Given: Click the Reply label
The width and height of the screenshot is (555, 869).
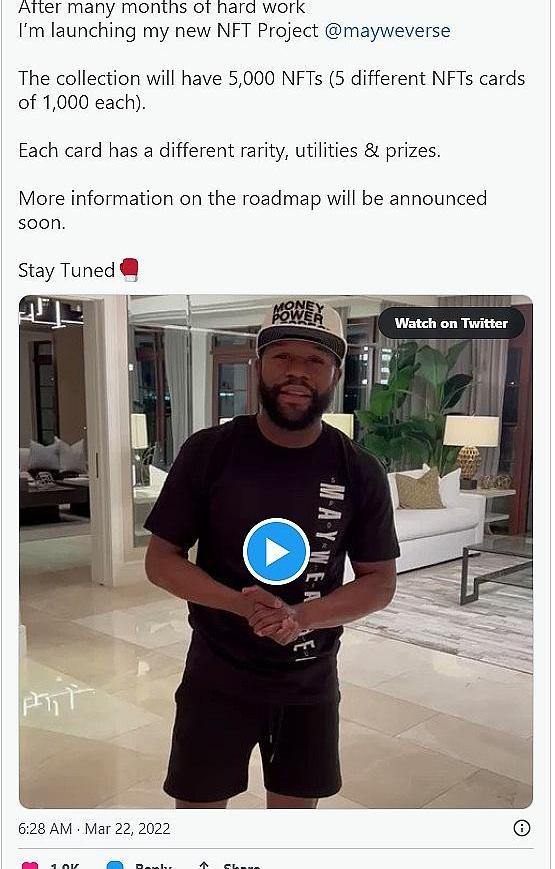Looking at the screenshot, I should click(x=153, y=866).
